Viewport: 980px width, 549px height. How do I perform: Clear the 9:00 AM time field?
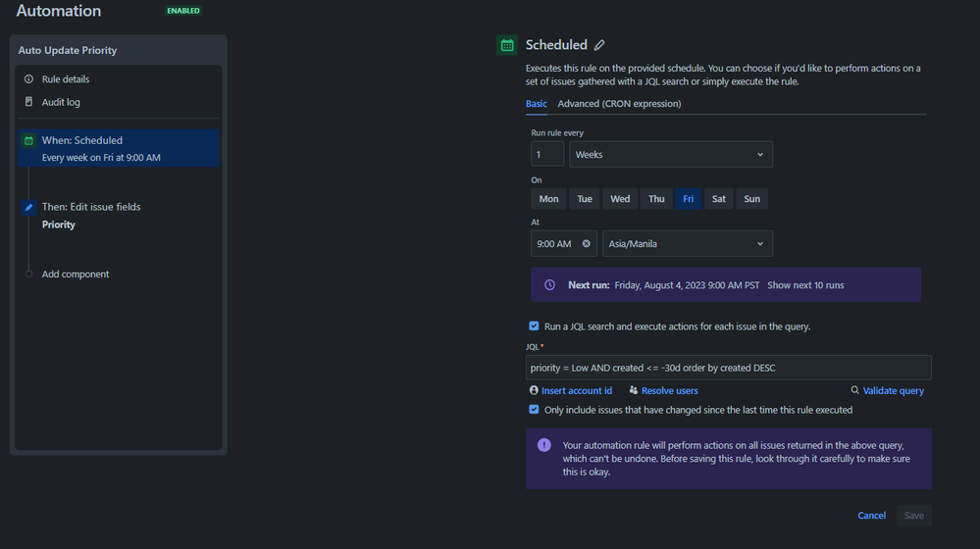587,243
